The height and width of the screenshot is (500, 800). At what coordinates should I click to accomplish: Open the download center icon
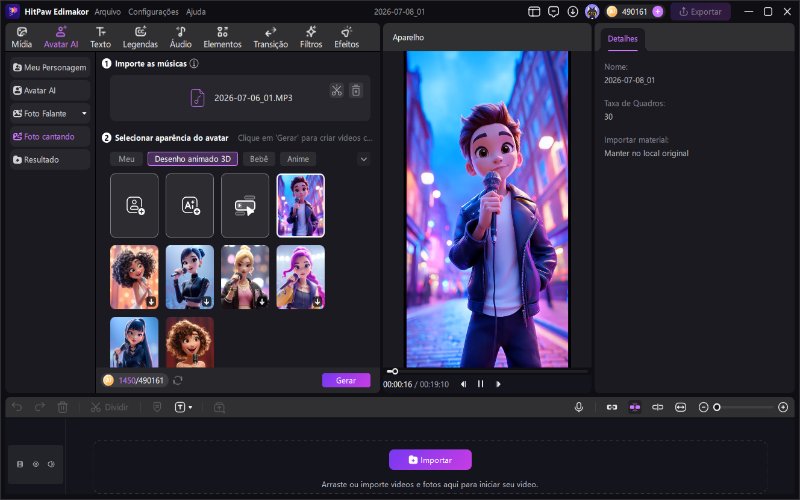pos(573,12)
